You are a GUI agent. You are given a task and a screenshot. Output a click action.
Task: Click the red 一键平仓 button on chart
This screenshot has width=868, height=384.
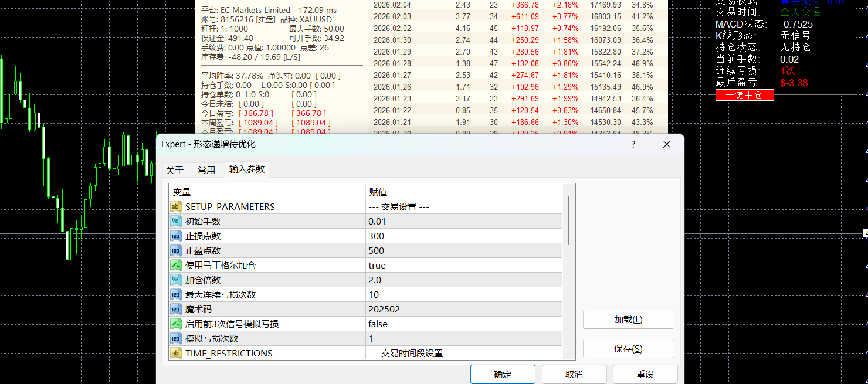tap(744, 95)
